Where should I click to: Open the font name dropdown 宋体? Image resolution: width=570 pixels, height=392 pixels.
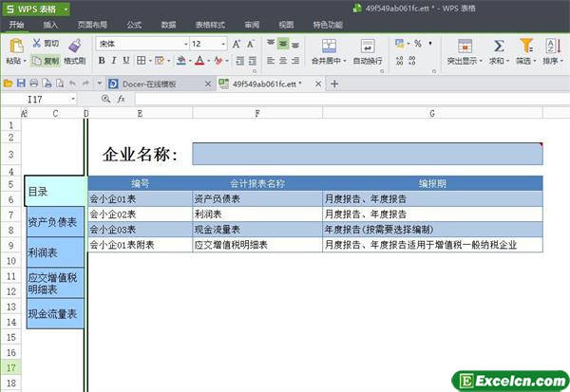coord(186,44)
